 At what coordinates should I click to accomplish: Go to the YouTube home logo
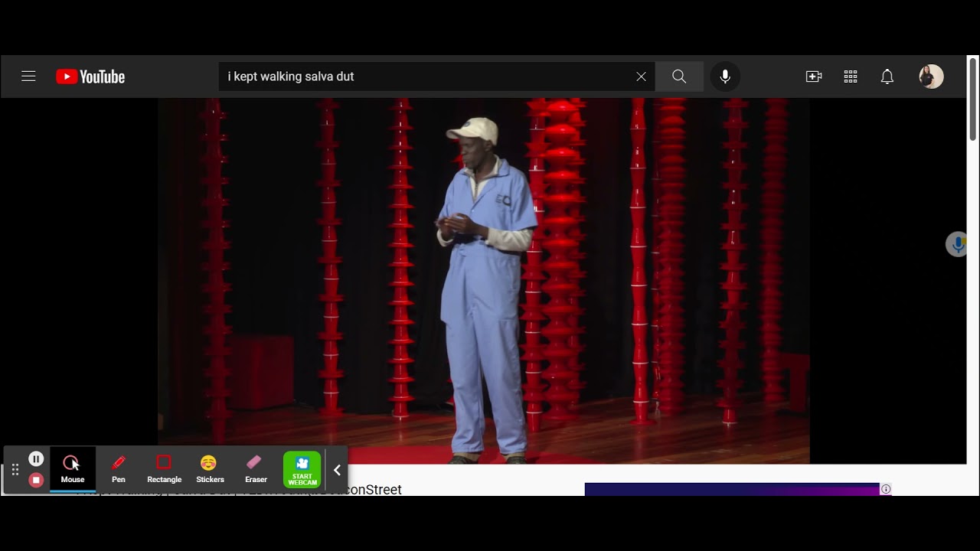[x=90, y=77]
